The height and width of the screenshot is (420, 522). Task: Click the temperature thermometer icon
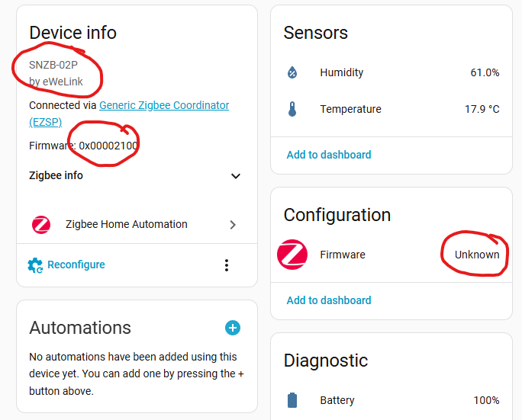click(x=292, y=110)
